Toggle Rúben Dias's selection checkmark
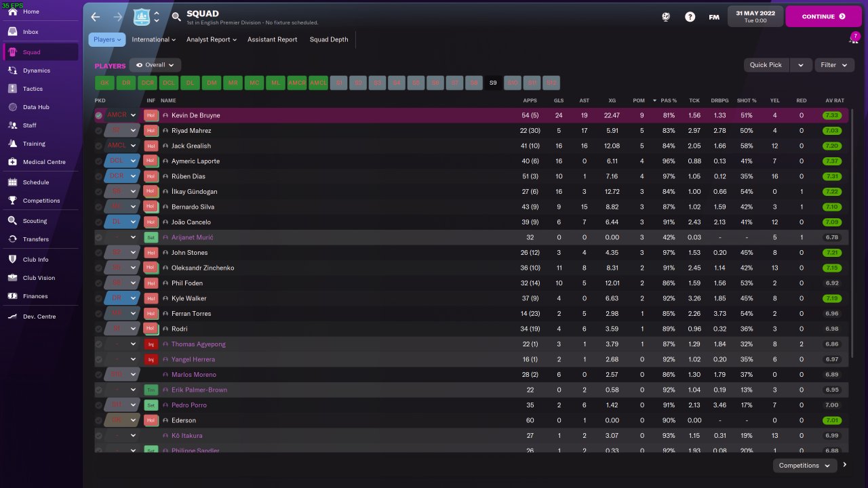This screenshot has height=488, width=868. (x=99, y=176)
